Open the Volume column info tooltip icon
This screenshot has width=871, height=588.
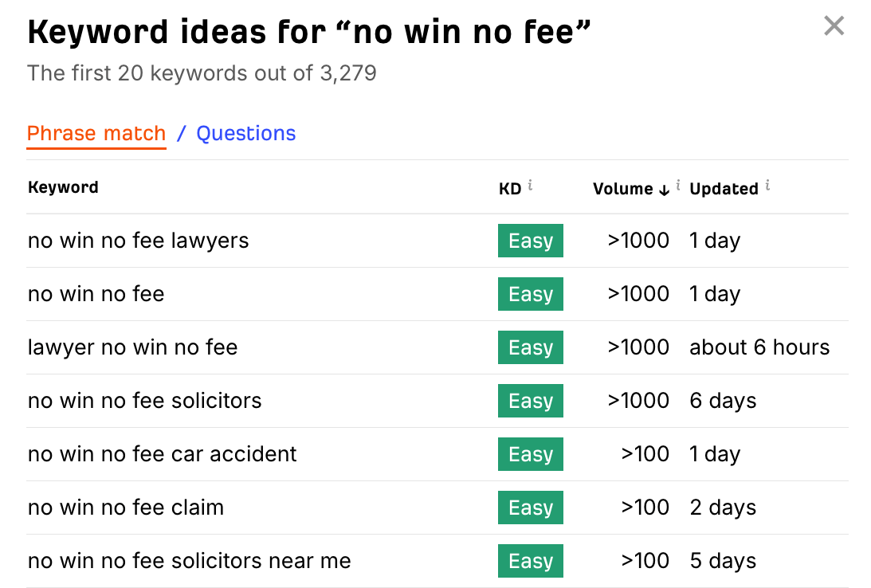click(x=677, y=184)
